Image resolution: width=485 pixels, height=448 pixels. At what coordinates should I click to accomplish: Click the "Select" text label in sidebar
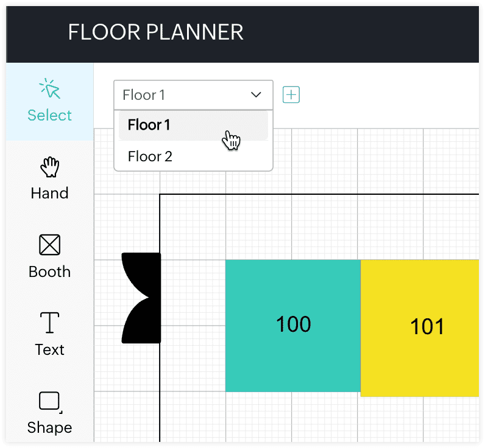coord(50,116)
